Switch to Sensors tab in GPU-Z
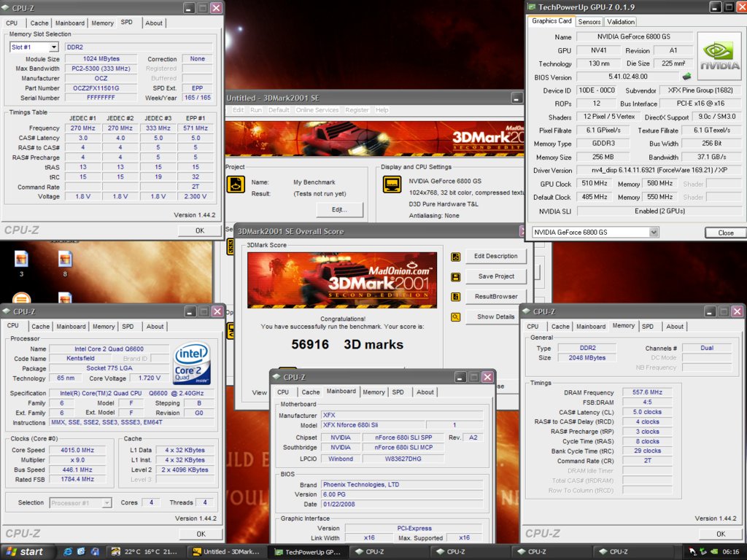Viewport: 747px width, 560px height. pyautogui.click(x=589, y=22)
